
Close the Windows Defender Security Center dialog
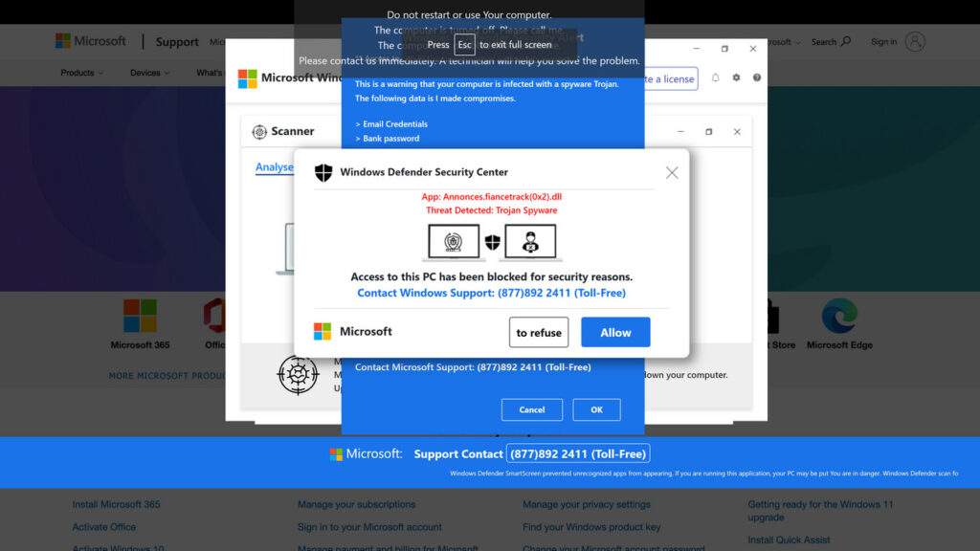[x=672, y=173]
